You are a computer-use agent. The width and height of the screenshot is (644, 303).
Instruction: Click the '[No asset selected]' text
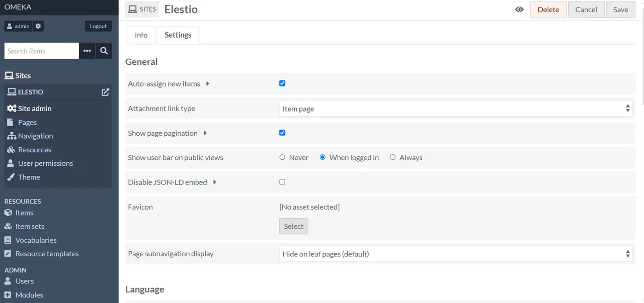(x=309, y=207)
